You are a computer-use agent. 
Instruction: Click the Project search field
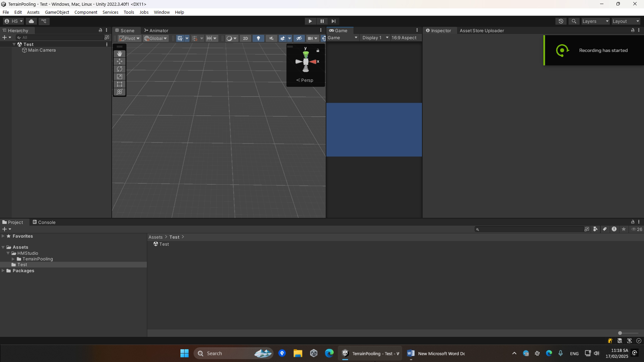529,229
